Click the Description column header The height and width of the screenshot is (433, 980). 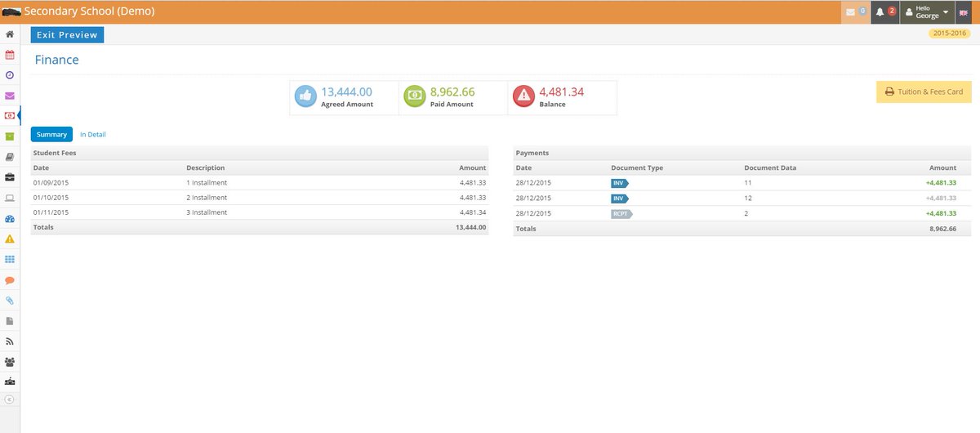(x=206, y=167)
